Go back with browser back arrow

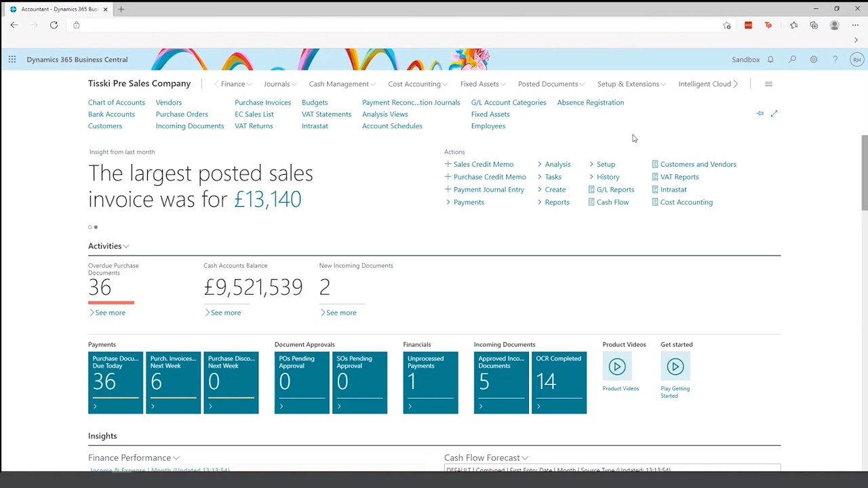14,25
